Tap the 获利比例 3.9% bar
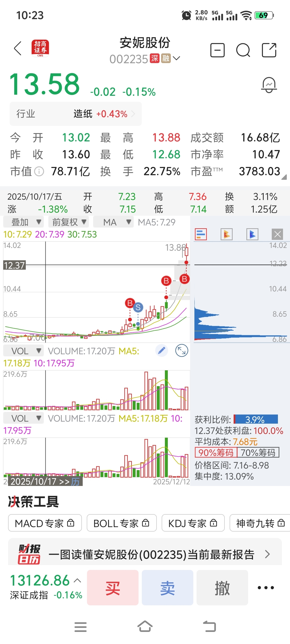Image resolution: width=290 pixels, height=644 pixels. point(256,419)
